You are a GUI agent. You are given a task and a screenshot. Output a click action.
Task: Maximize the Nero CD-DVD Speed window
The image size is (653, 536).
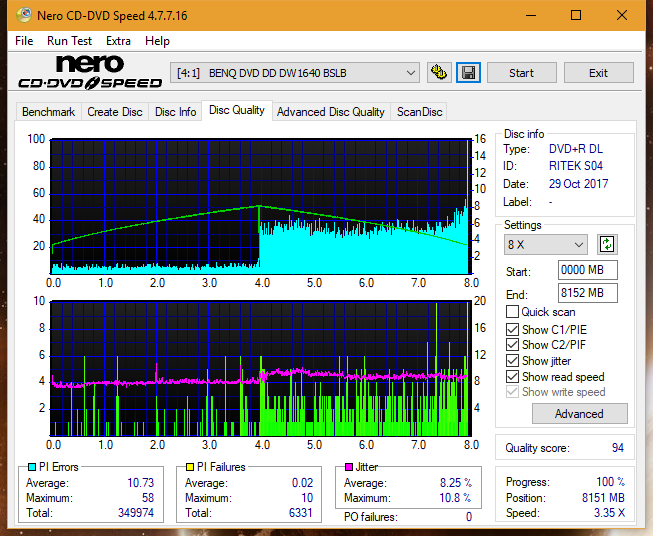pos(576,15)
